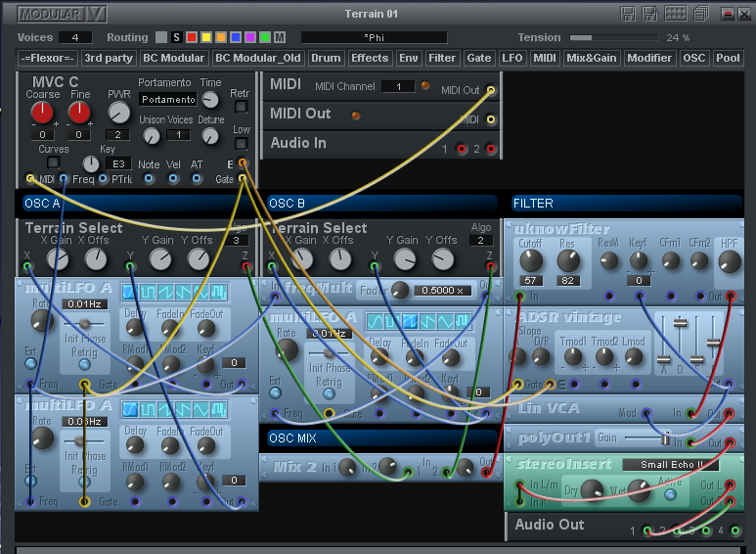Viewport: 756px width, 554px height.
Task: Click the MODULAR V logo
Action: pos(62,14)
